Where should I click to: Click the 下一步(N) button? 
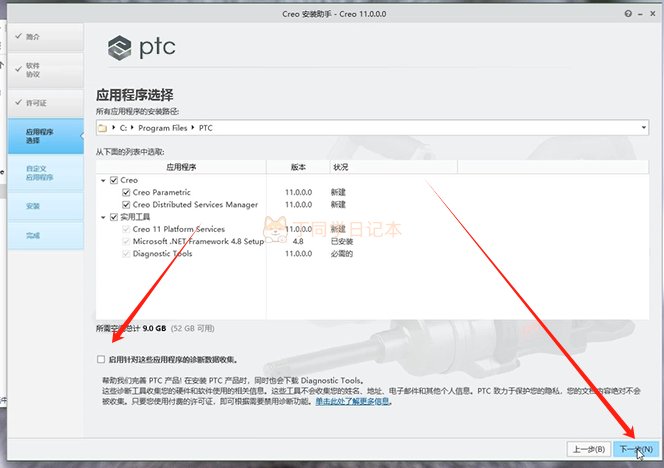click(636, 449)
